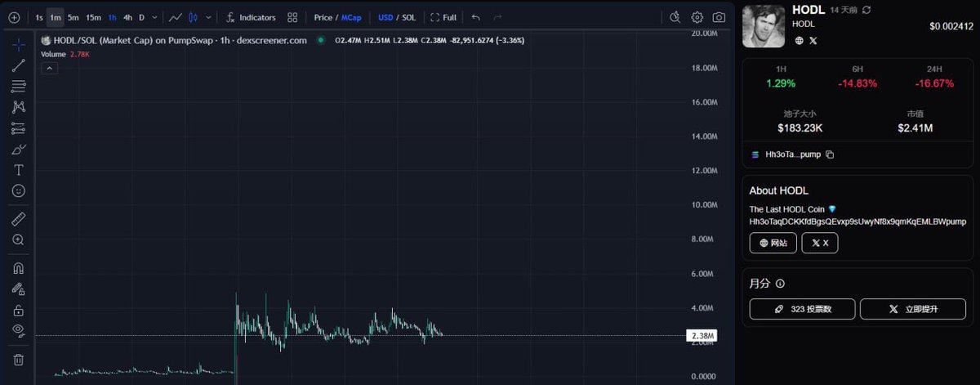The height and width of the screenshot is (385, 980).
Task: Toggle lock all drawings
Action: (x=18, y=311)
